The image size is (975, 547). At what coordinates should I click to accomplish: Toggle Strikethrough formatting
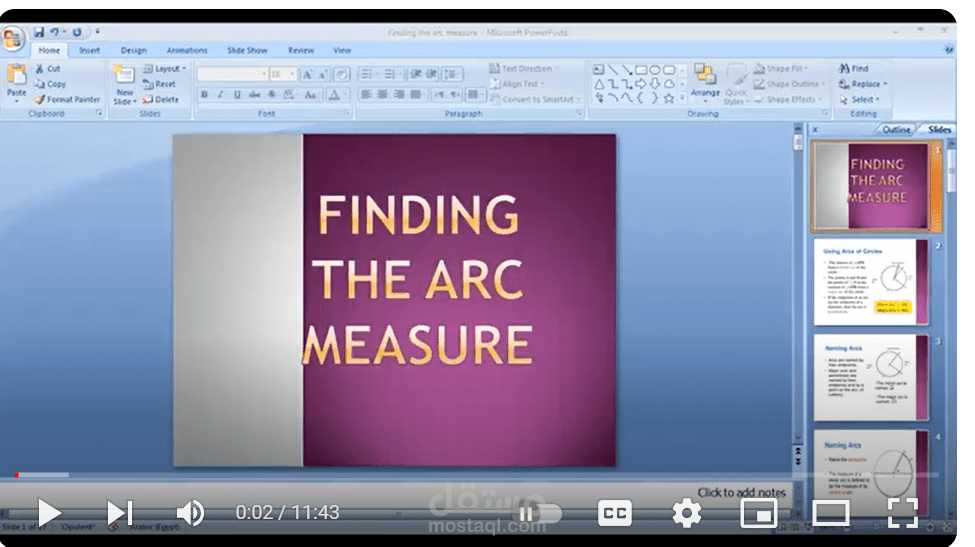(254, 95)
